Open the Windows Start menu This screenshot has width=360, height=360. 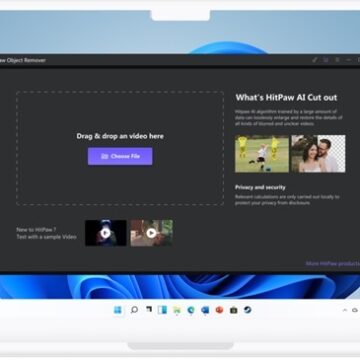click(118, 310)
